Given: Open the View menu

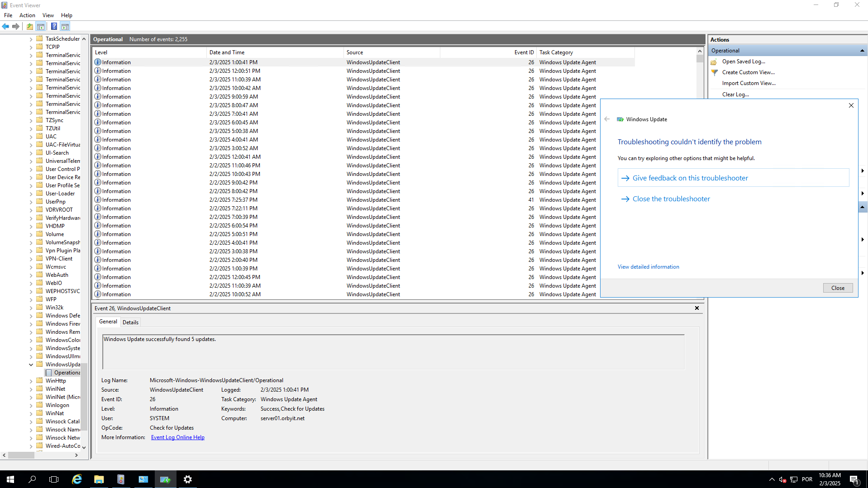Looking at the screenshot, I should tap(48, 15).
